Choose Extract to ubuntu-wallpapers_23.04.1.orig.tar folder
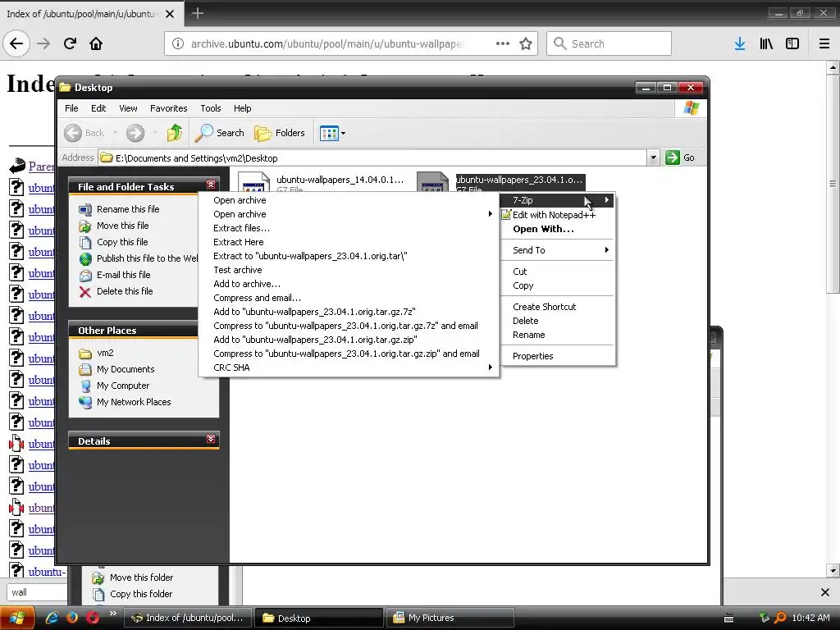This screenshot has height=630, width=840. [x=349, y=256]
